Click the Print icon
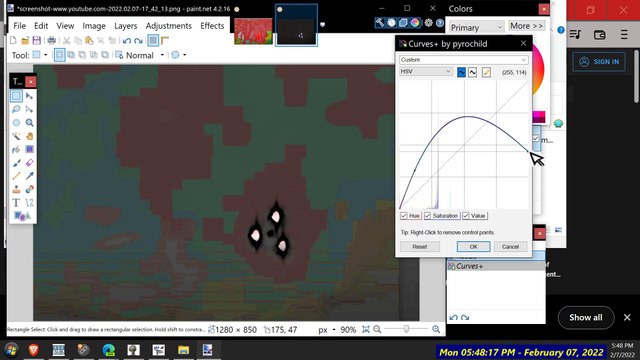This screenshot has height=360, width=640. (x=51, y=40)
